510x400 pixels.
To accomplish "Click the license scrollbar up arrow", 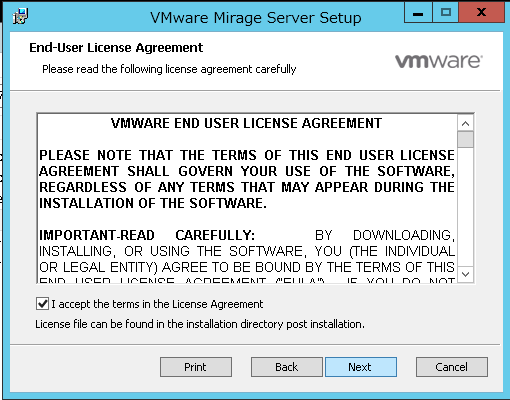I will coord(466,124).
